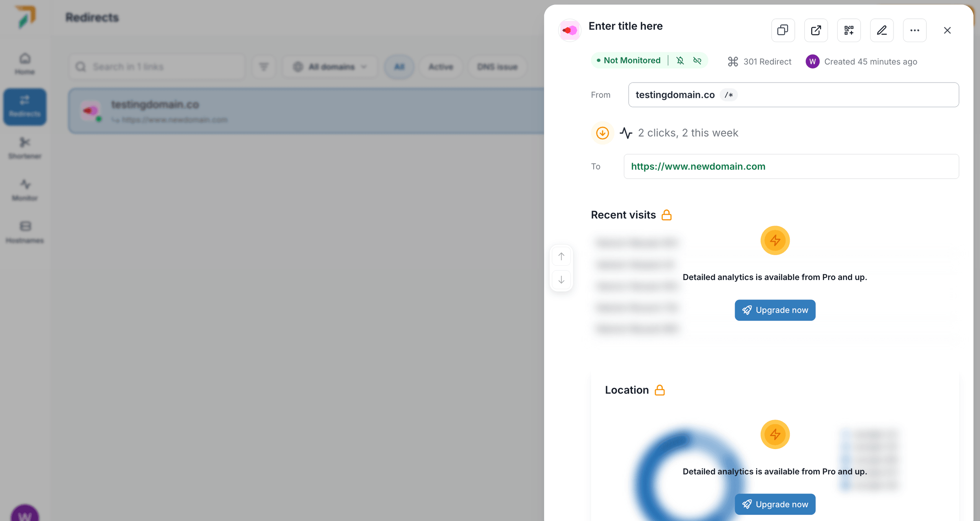
Task: Click the duplicate redirect icon
Action: (x=783, y=30)
